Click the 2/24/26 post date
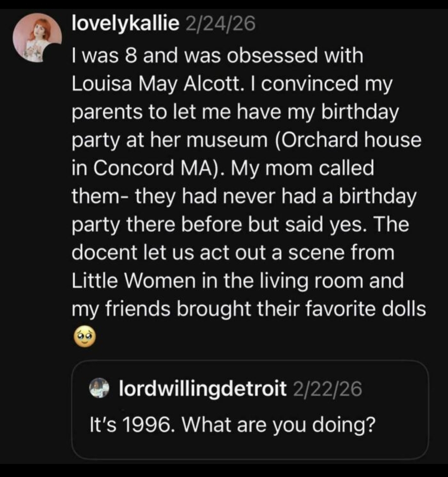Image resolution: width=448 pixels, height=477 pixels. coord(220,24)
